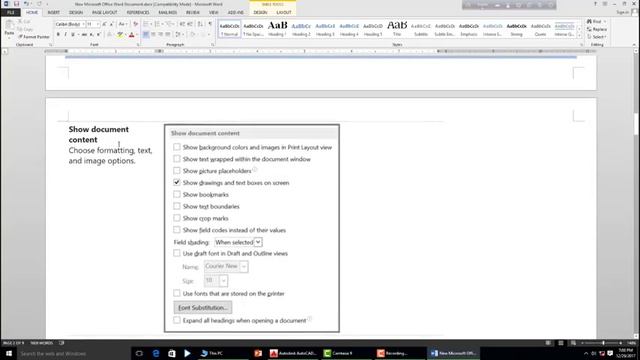
Task: Sort the selected paragraphs
Action: (200, 24)
